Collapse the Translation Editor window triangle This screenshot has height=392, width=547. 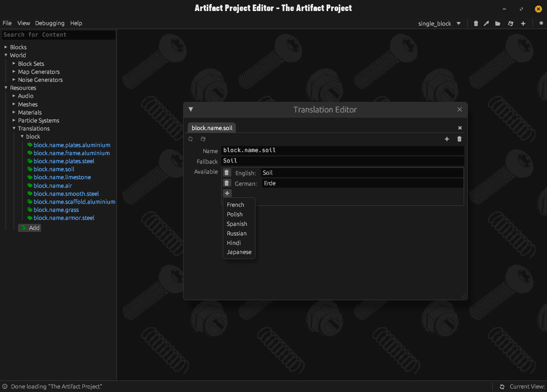coord(191,109)
